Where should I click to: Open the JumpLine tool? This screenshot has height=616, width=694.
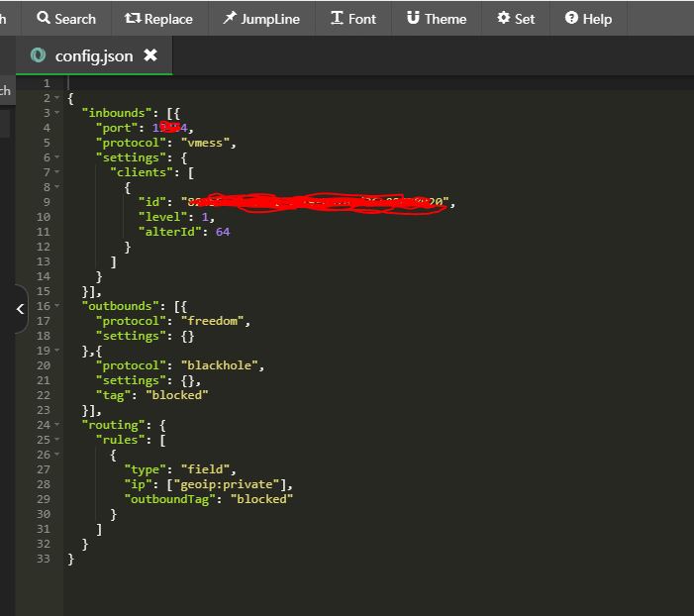click(x=261, y=19)
